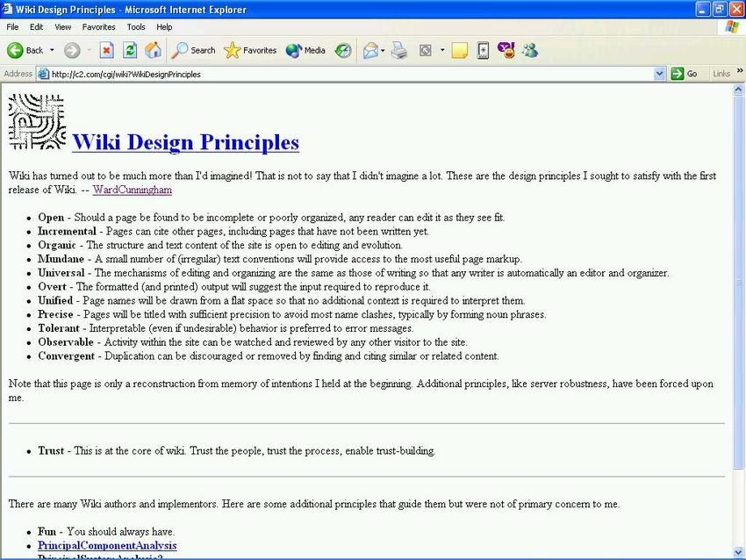Screen dimensions: 746x560
Task: Click the scrollbar up arrow
Action: pos(738,89)
